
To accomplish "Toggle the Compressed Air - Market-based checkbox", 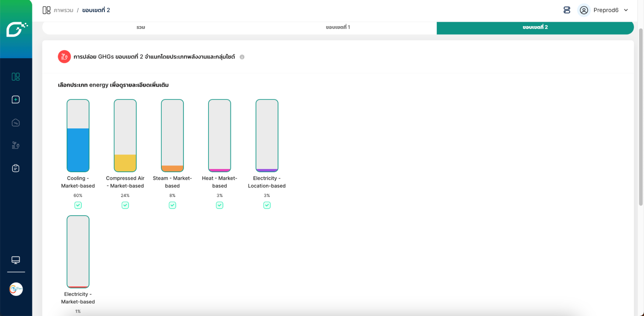I will coord(125,205).
